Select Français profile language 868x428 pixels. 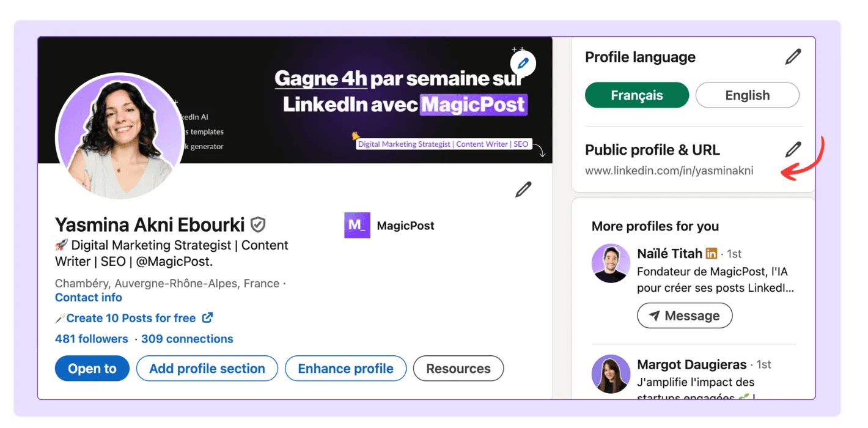(x=637, y=95)
